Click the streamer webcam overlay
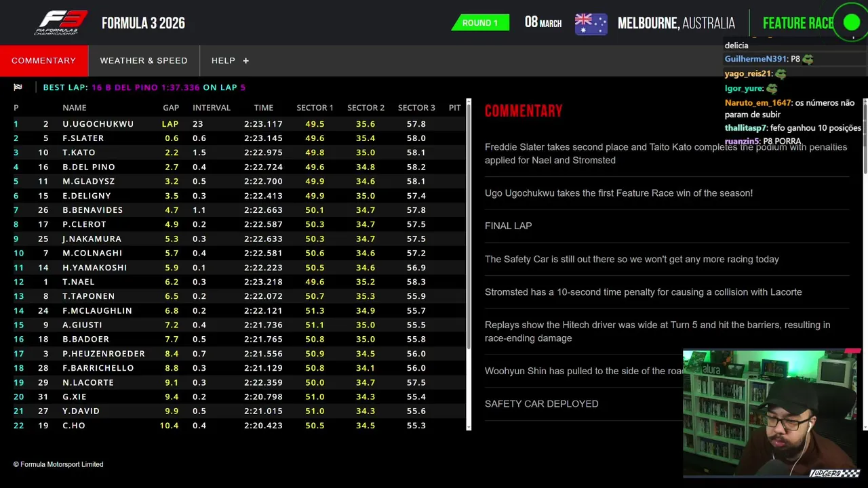Screen dimensions: 868x488 (x=772, y=415)
